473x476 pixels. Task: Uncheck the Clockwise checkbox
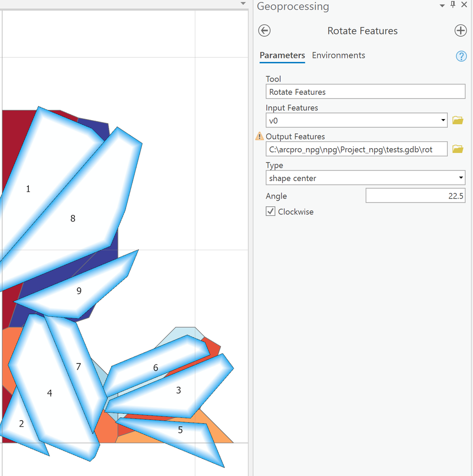coord(270,212)
